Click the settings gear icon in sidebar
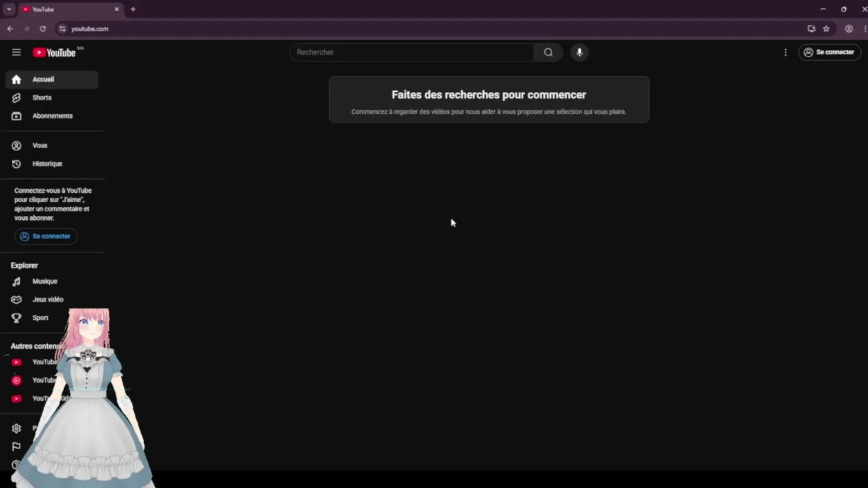 (16, 428)
